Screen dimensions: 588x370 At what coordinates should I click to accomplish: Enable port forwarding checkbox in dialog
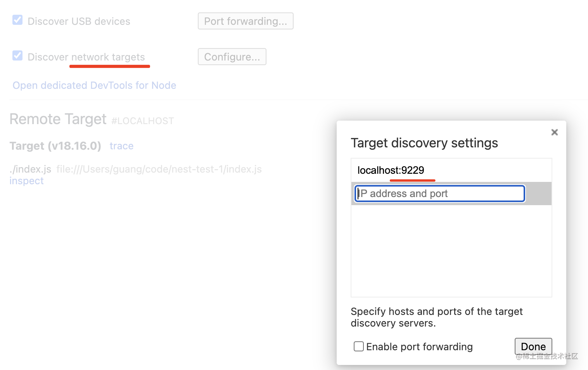[x=359, y=346]
